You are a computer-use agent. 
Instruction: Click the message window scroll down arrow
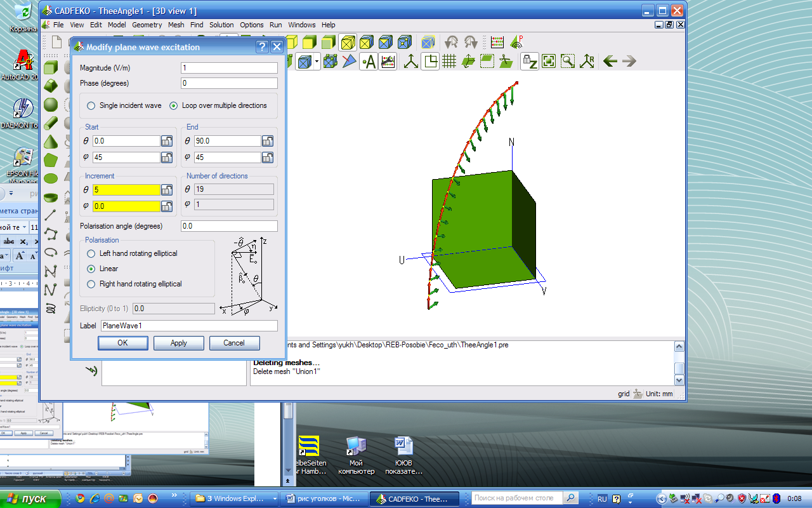pyautogui.click(x=679, y=380)
